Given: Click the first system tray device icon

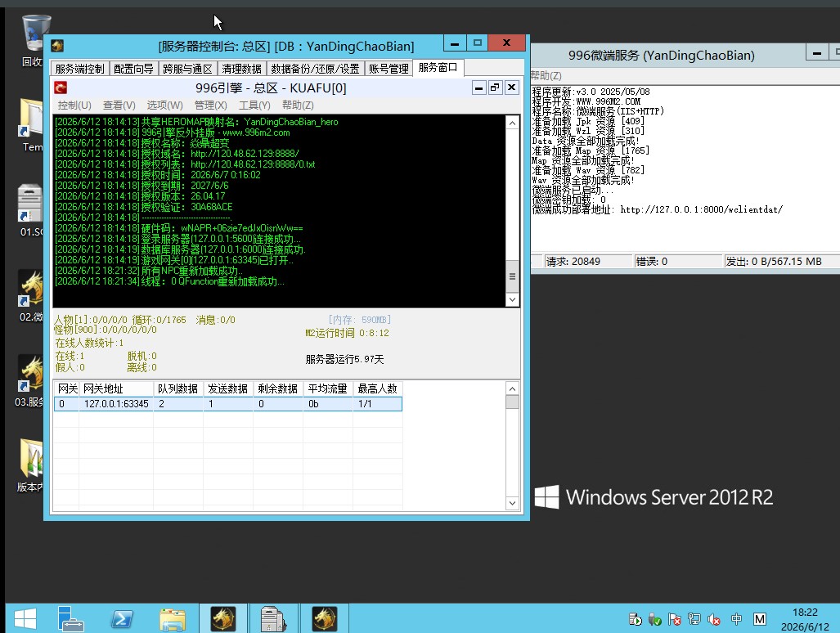Looking at the screenshot, I should coord(636,620).
